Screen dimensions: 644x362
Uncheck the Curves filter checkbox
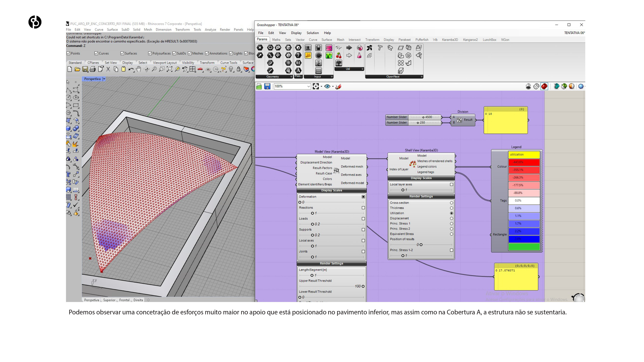[x=96, y=53]
